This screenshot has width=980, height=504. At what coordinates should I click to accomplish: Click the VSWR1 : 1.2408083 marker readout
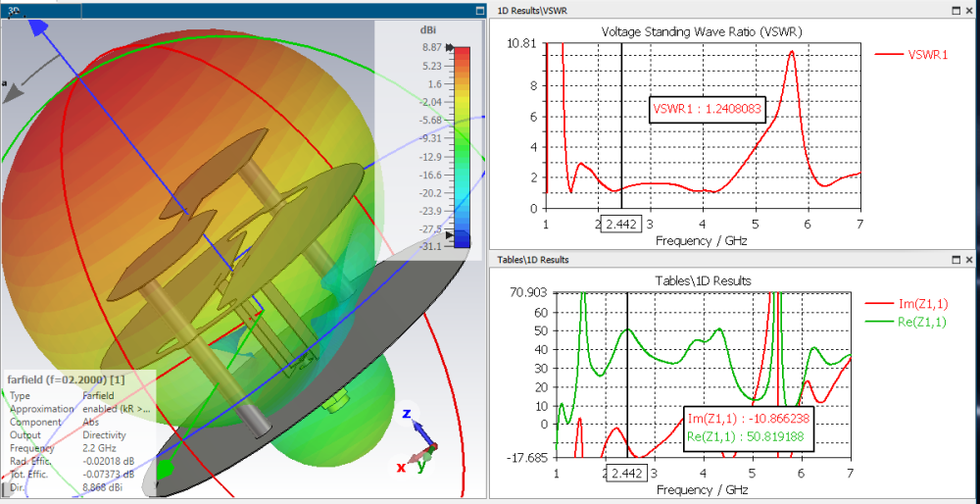click(707, 110)
